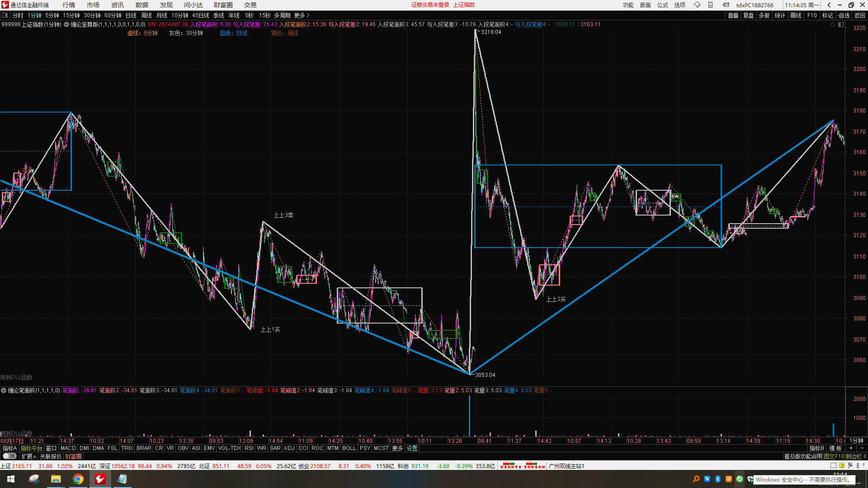868x488 pixels.
Task: Collapse the 侧边栏 sidebar
Action: pyautogui.click(x=855, y=456)
